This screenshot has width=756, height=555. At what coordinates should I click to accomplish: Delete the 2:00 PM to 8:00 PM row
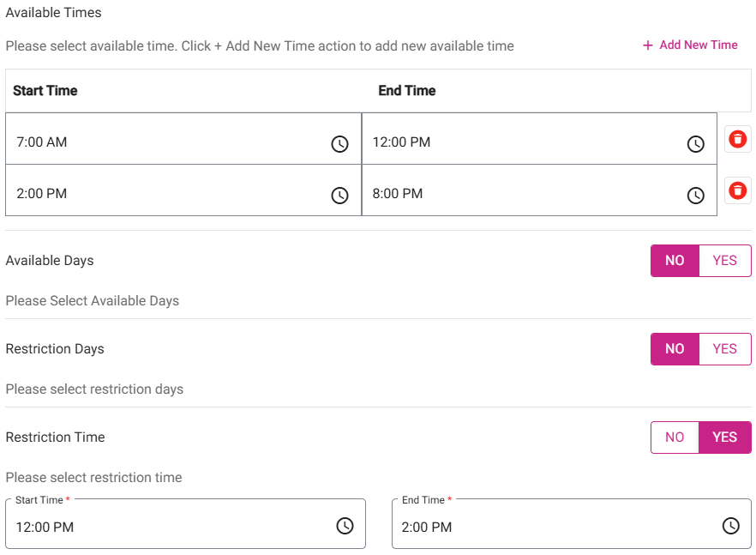[737, 190]
